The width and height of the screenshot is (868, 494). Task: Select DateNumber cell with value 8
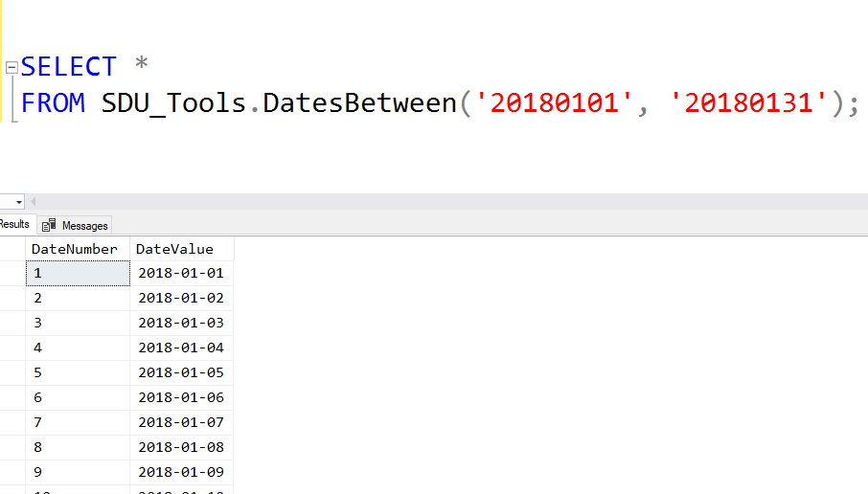click(78, 447)
